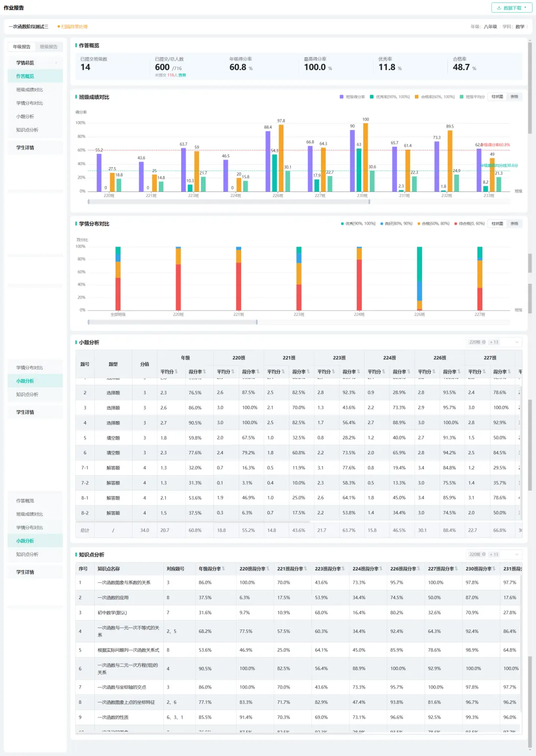
Task: Toggle 待合格[0, 60%) legend in 学情分布对比
Action: (x=469, y=224)
